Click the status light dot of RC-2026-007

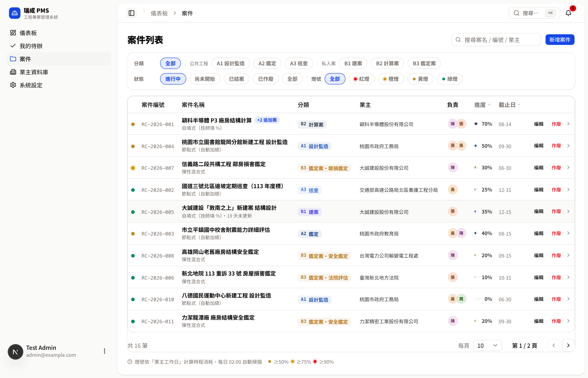[133, 168]
